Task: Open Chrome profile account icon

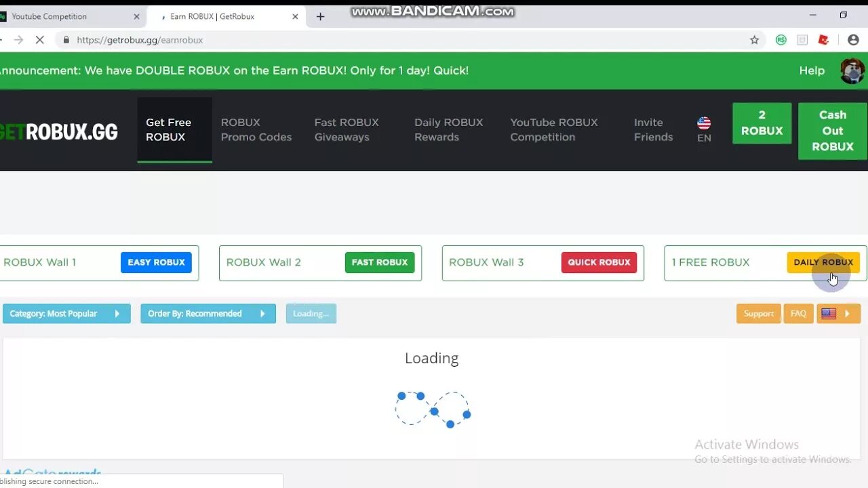Action: (x=853, y=40)
